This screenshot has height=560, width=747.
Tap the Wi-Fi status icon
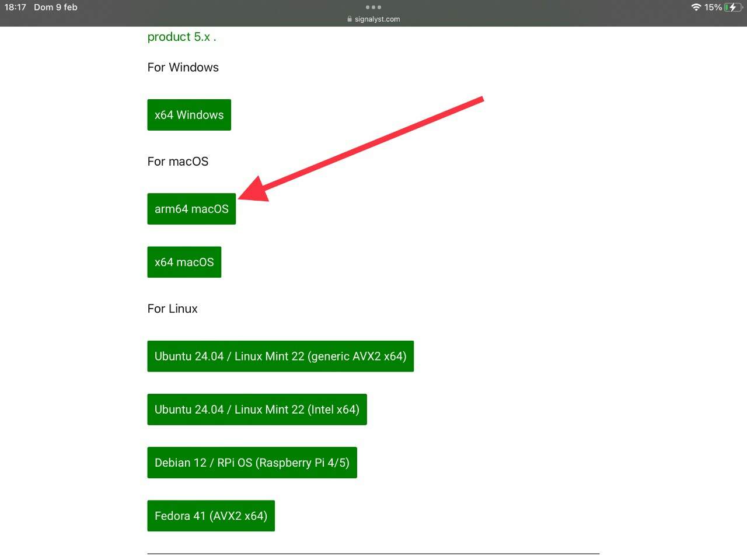point(696,7)
